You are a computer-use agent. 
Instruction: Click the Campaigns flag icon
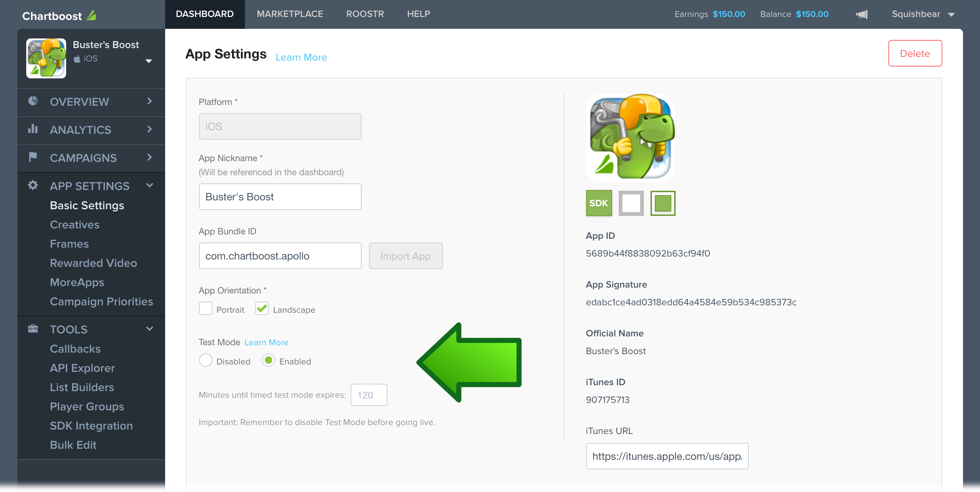point(33,157)
